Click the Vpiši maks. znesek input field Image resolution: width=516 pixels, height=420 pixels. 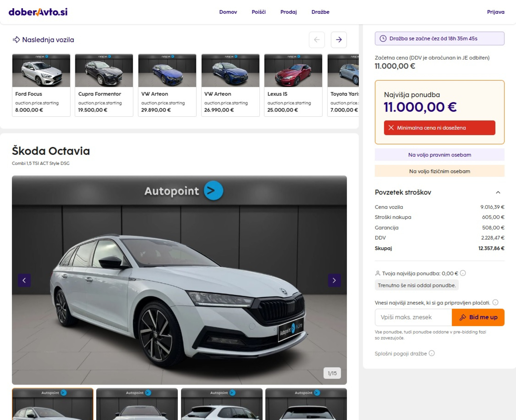(413, 317)
